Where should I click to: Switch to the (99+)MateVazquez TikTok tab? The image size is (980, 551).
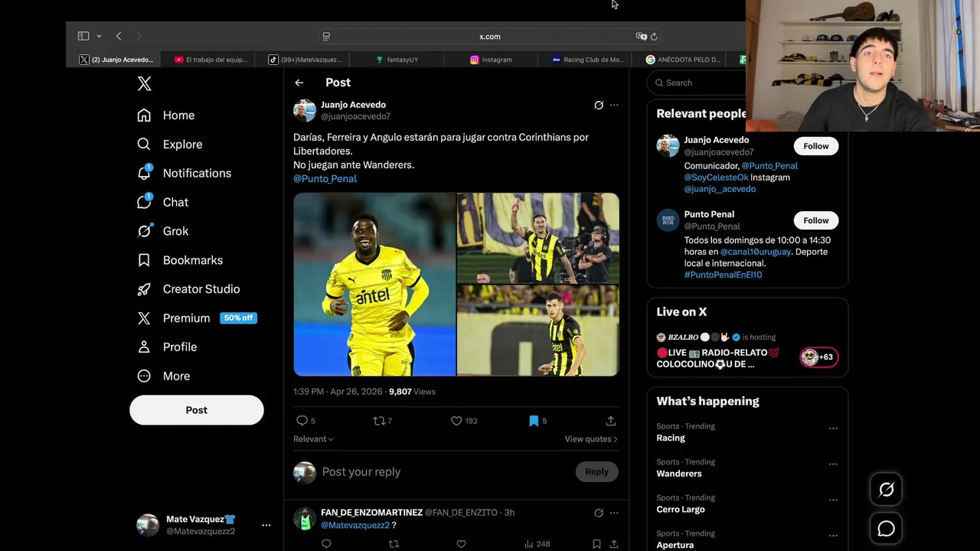tap(305, 60)
